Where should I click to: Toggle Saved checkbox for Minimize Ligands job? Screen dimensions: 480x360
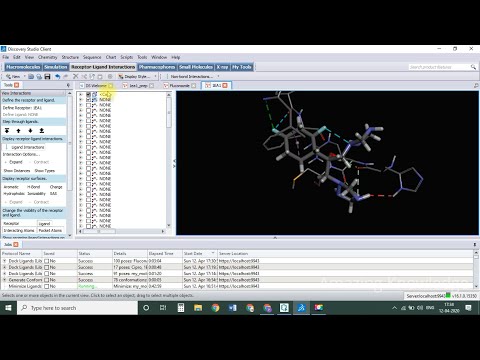click(x=47, y=286)
